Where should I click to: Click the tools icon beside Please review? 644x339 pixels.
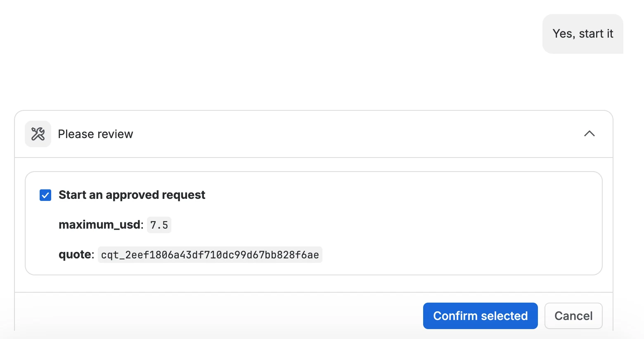pos(38,134)
